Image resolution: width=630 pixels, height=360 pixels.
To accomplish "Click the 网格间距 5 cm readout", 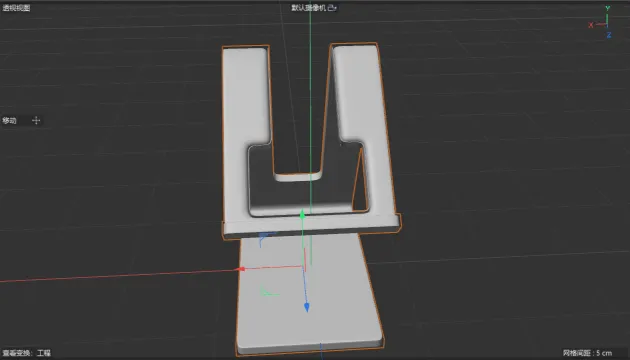I will click(x=587, y=353).
